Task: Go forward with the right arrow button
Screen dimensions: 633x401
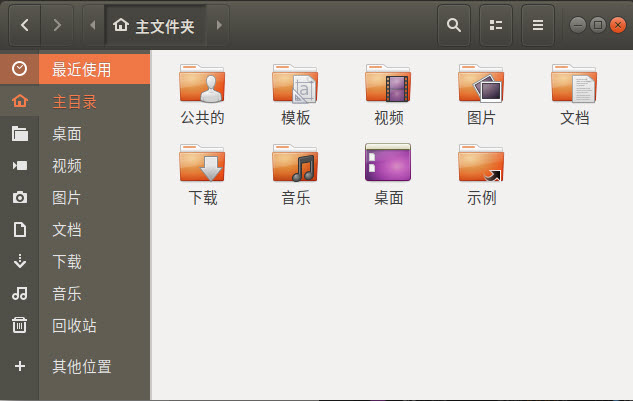Action: [x=57, y=25]
